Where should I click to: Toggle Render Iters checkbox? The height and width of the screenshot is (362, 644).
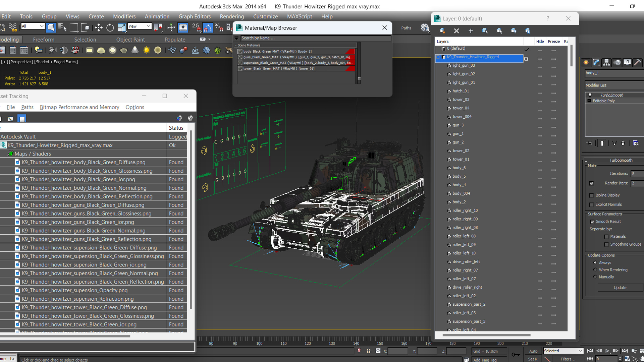click(x=592, y=183)
